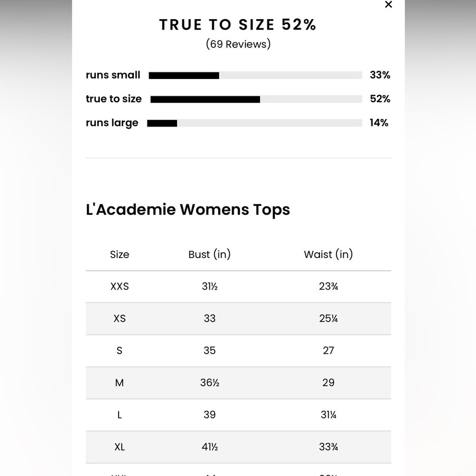This screenshot has height=476, width=476.
Task: Click the 'true to size' rating bar
Action: tap(256, 99)
